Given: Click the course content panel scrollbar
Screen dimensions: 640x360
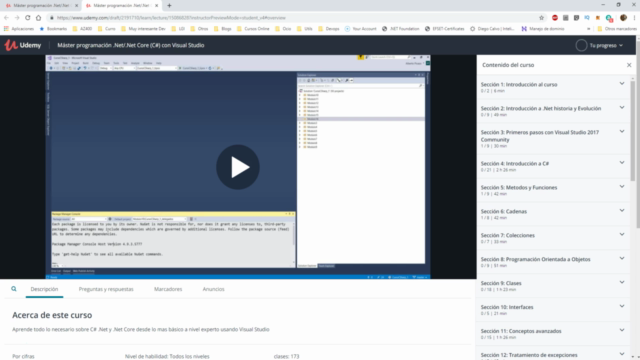Looking at the screenshot, I should 633,131.
